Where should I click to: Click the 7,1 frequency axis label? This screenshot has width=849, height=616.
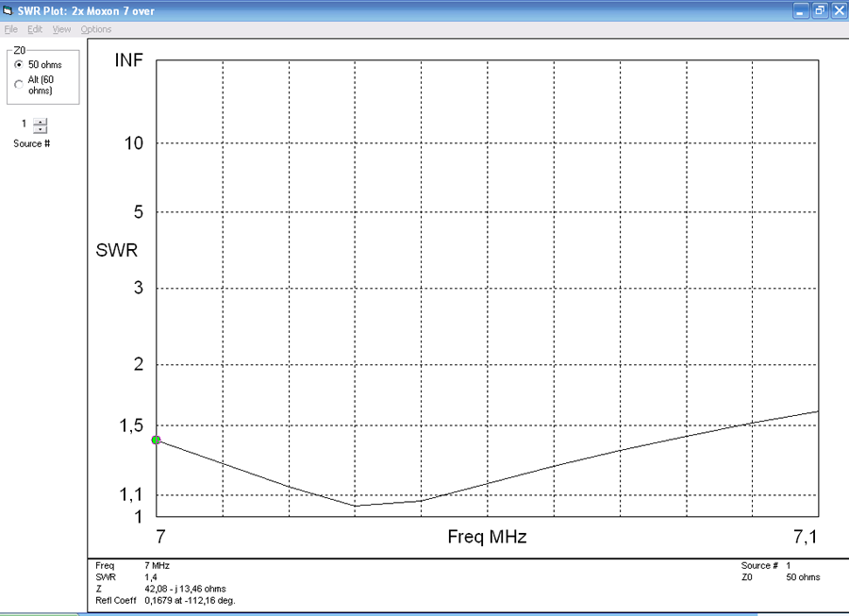[806, 537]
